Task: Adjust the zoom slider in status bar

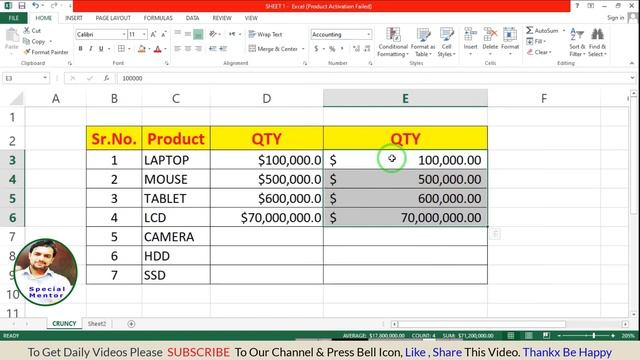Action: coord(593,336)
